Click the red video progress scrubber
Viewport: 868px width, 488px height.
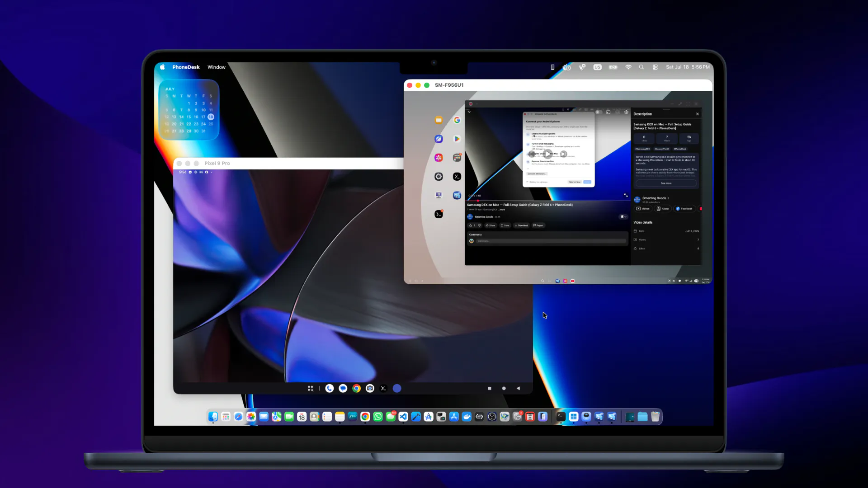[x=478, y=200]
